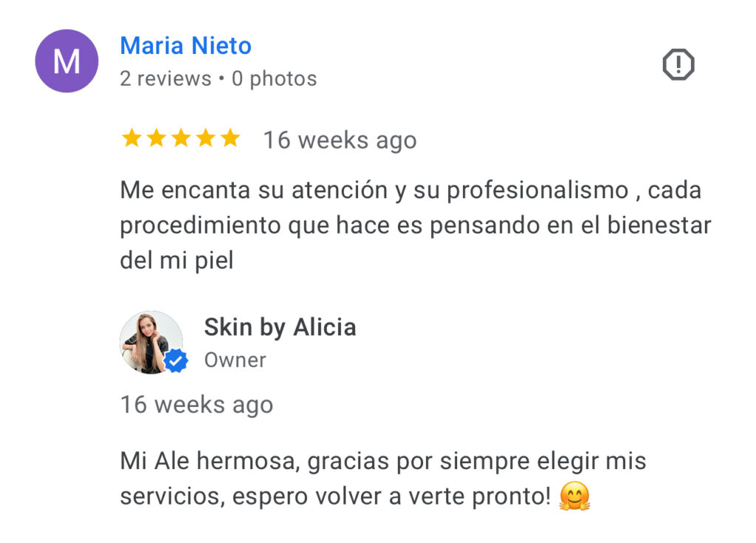
Task: Click the first rating star
Action: (x=131, y=138)
